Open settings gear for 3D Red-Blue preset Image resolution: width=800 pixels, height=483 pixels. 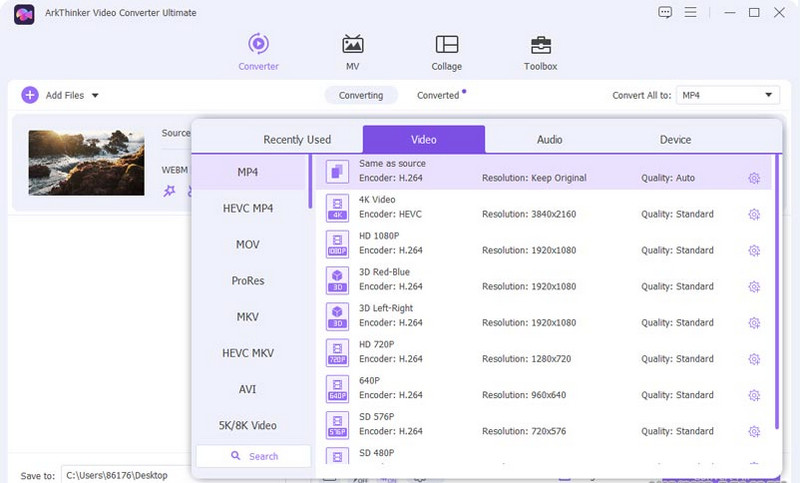tap(754, 287)
